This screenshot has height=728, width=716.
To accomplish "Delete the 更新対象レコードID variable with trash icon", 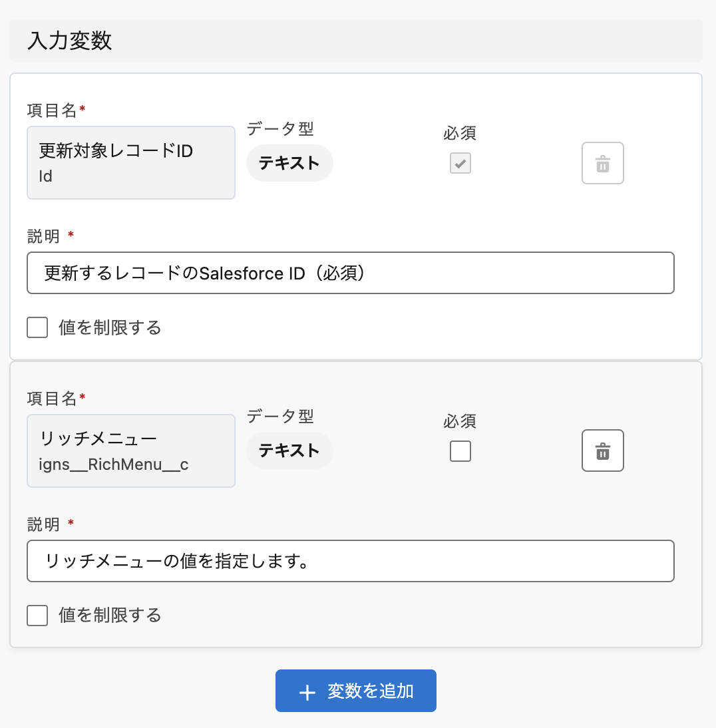I will (x=602, y=163).
